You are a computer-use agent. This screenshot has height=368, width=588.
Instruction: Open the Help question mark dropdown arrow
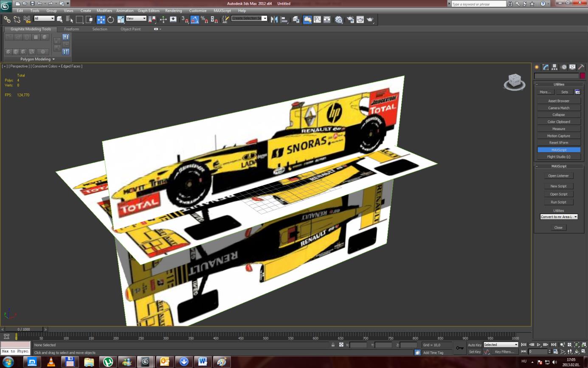pos(549,4)
